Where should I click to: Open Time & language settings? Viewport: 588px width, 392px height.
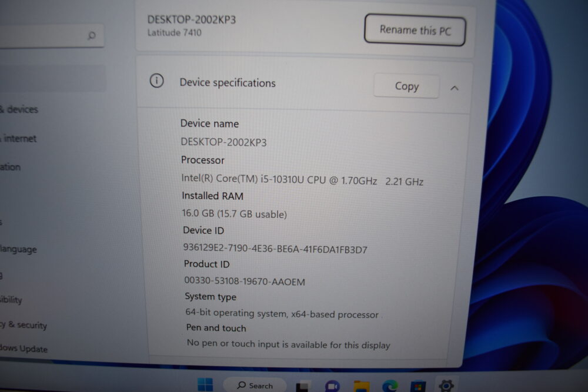(19, 249)
